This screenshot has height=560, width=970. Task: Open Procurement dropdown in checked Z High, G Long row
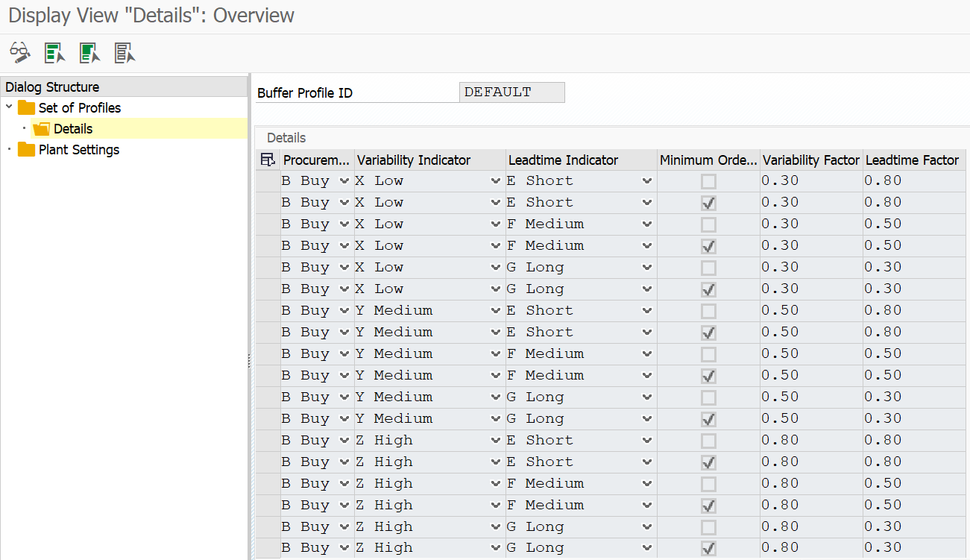coord(344,549)
